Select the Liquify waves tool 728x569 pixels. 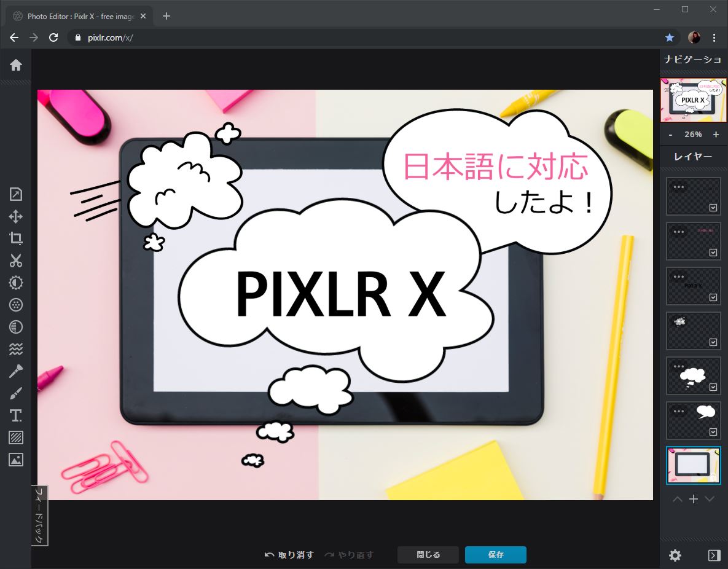16,349
